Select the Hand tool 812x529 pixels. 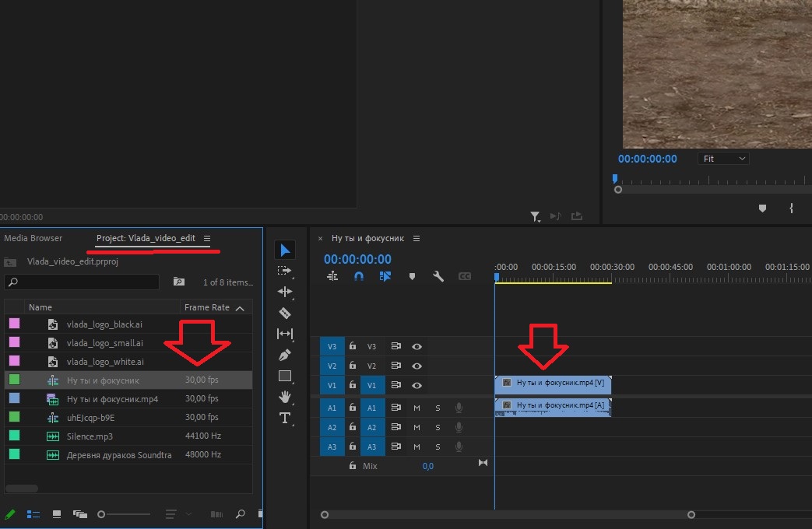(285, 397)
